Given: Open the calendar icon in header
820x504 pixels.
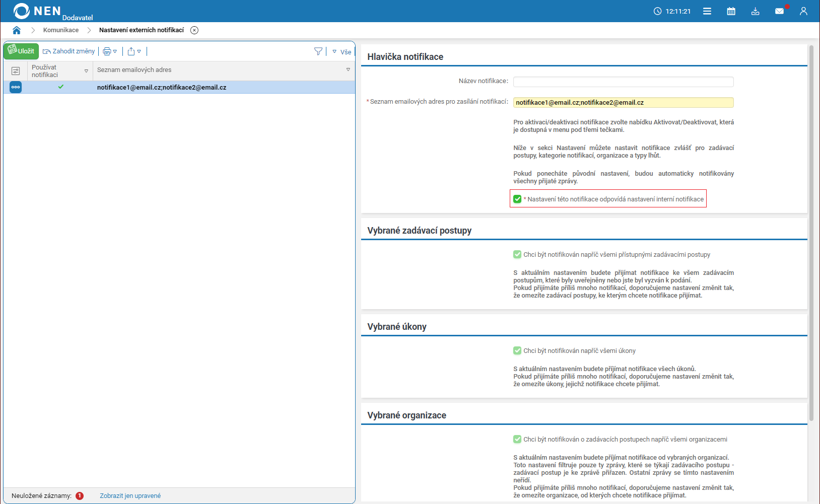Looking at the screenshot, I should point(731,11).
